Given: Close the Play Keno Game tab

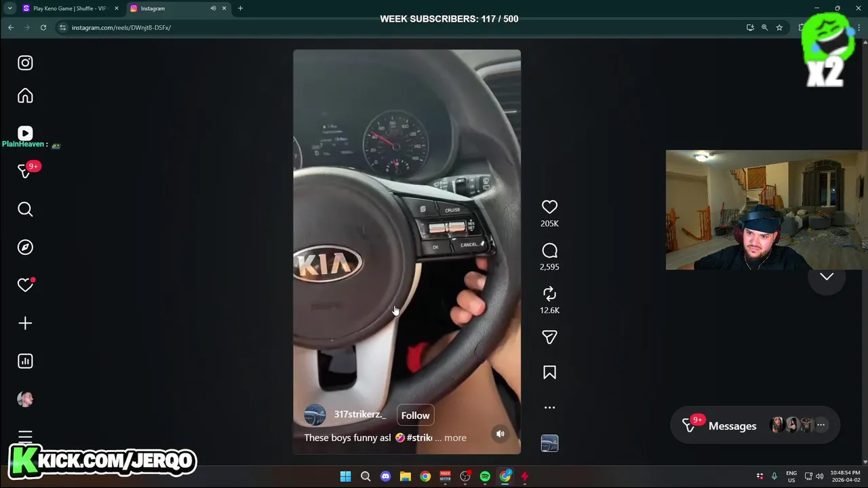Looking at the screenshot, I should 116,8.
